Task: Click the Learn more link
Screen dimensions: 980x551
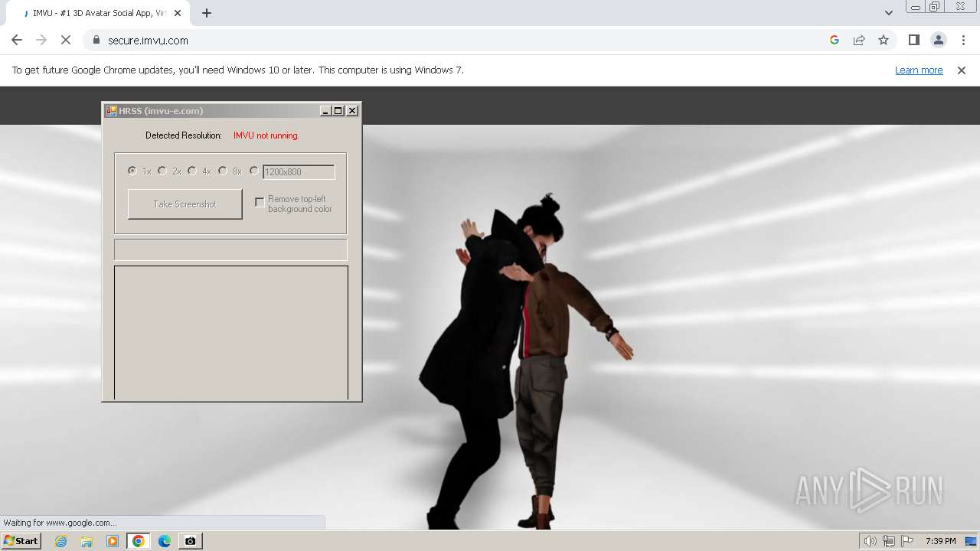Action: [919, 70]
